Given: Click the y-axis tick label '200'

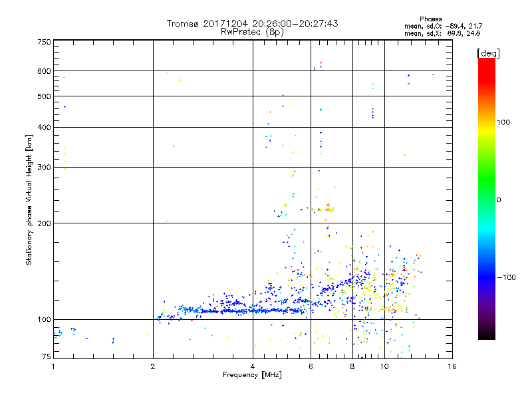Looking at the screenshot, I should click(44, 223).
